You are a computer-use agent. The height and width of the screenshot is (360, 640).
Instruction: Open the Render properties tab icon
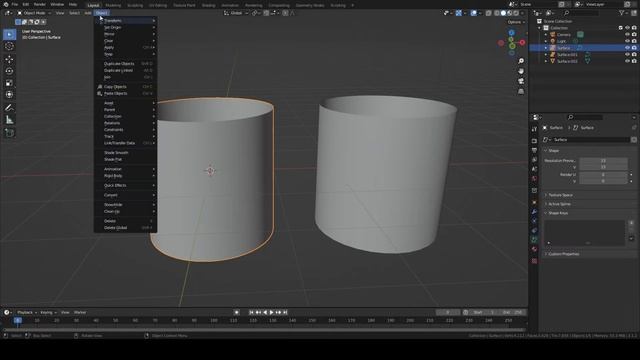pos(534,140)
